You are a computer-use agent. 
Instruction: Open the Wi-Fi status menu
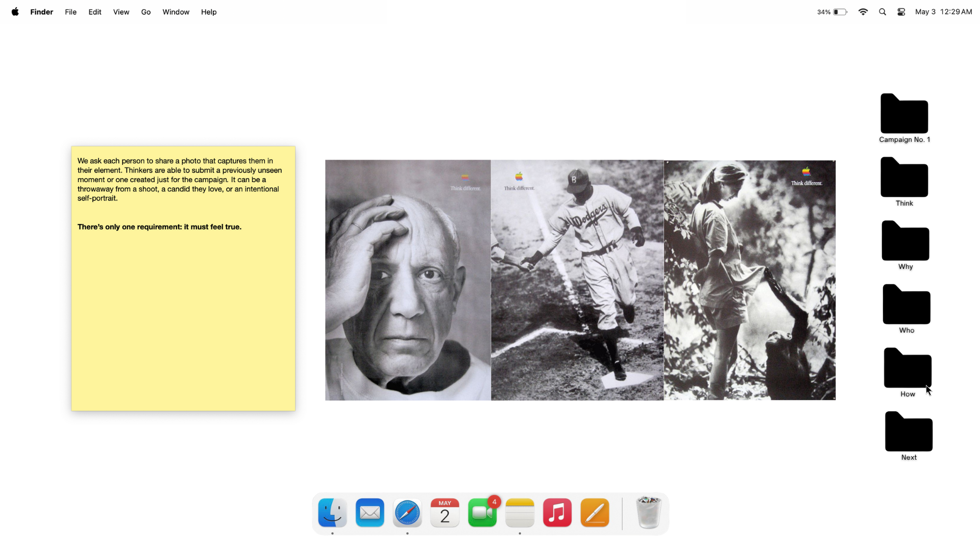(x=863, y=12)
